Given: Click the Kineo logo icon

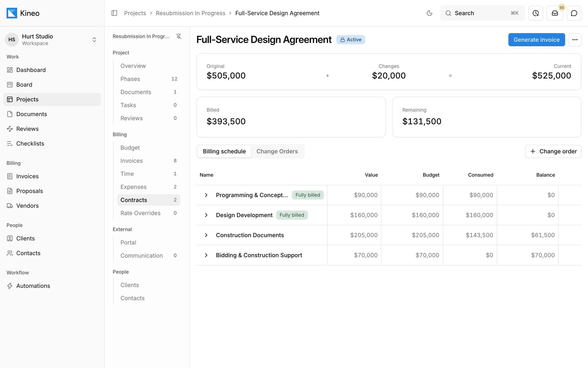Looking at the screenshot, I should click(12, 13).
